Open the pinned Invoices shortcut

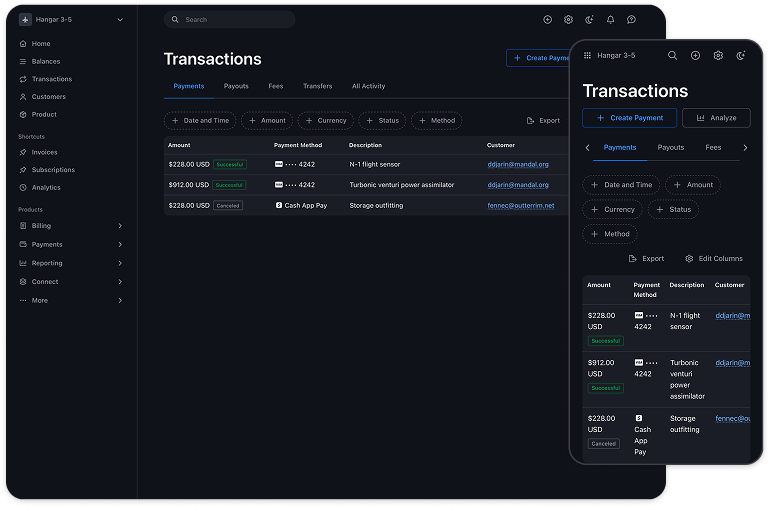pyautogui.click(x=44, y=152)
